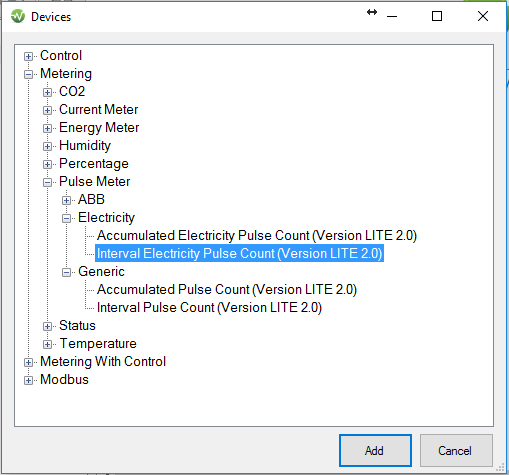Select Interval Pulse Count (Version LITE 2.0)
The height and width of the screenshot is (475, 509).
(x=209, y=308)
